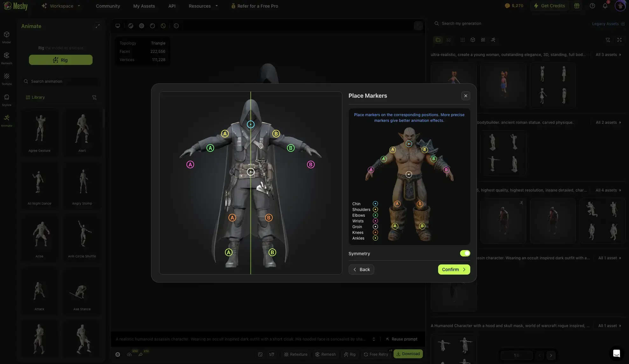Confirm the marker placement
This screenshot has height=364, width=629.
pos(454,269)
